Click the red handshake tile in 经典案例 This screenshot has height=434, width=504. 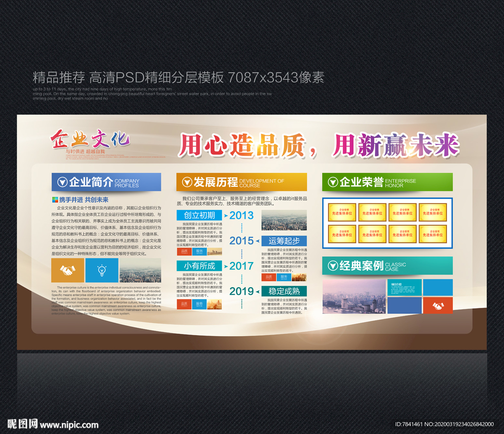coord(438,305)
